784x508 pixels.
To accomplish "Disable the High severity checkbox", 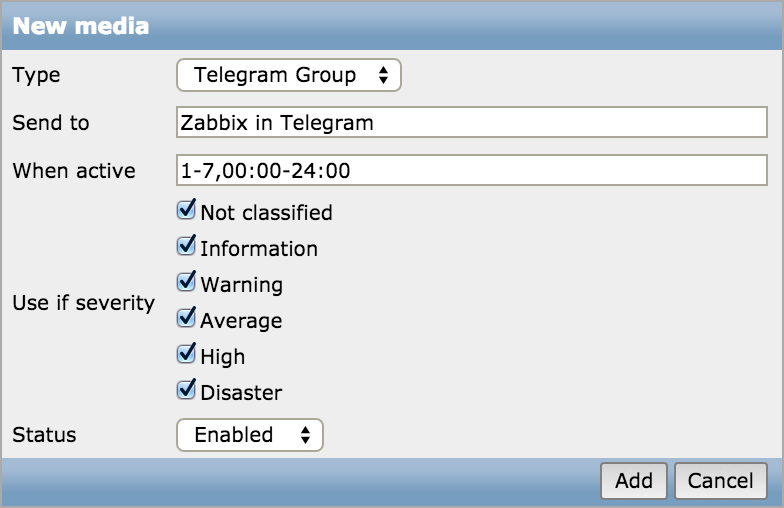I will (x=186, y=354).
